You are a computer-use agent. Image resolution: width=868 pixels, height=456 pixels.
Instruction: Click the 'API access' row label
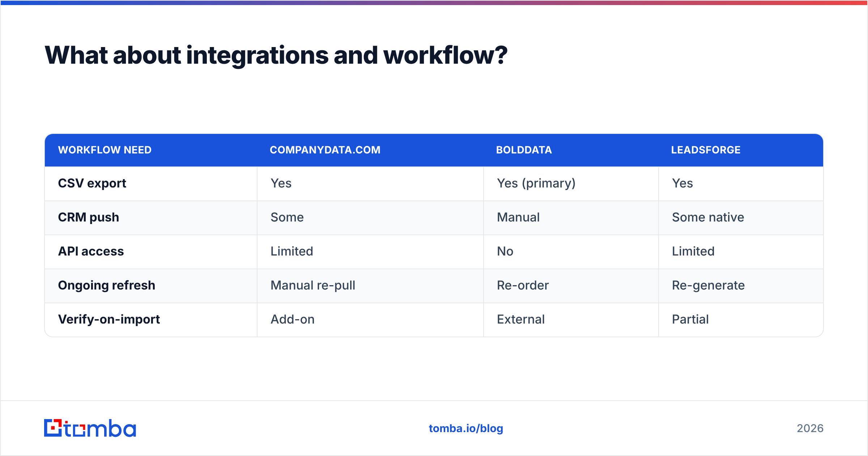91,251
